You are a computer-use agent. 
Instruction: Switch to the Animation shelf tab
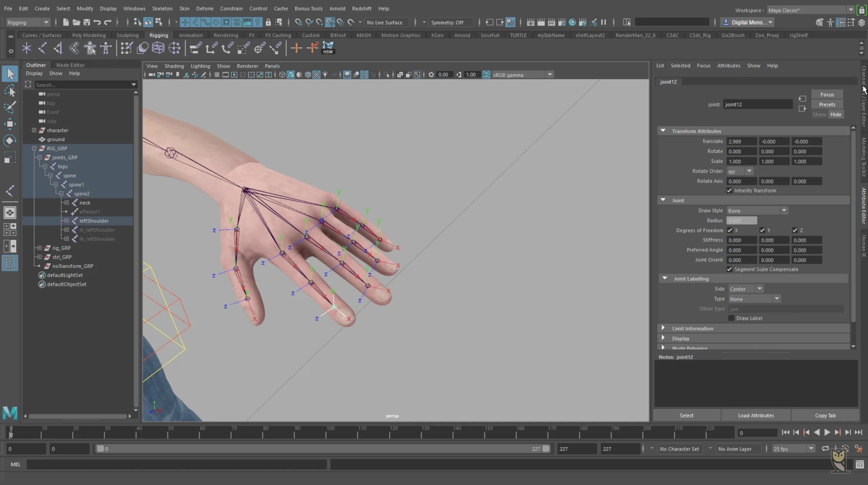[x=191, y=35]
